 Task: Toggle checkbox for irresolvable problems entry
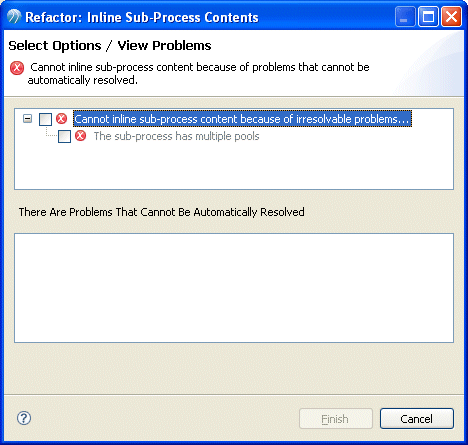[x=45, y=119]
